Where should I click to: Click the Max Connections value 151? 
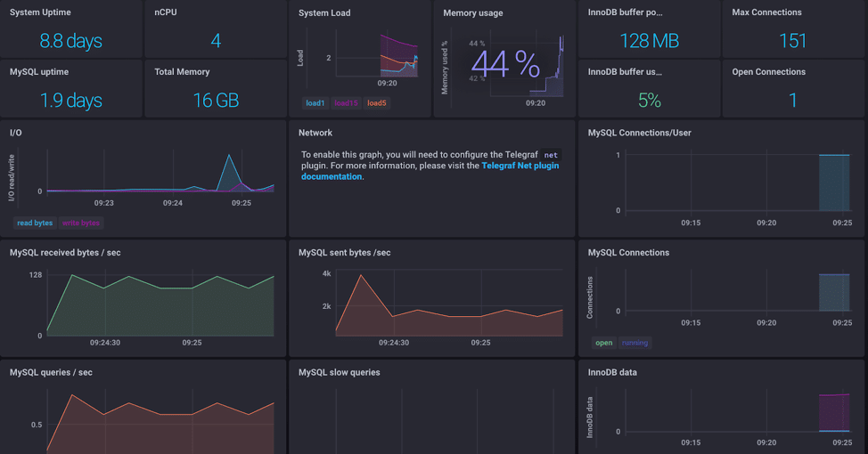(792, 41)
